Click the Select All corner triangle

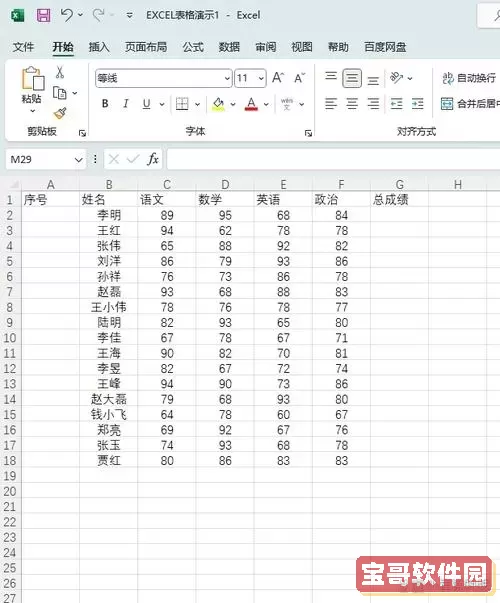point(13,185)
